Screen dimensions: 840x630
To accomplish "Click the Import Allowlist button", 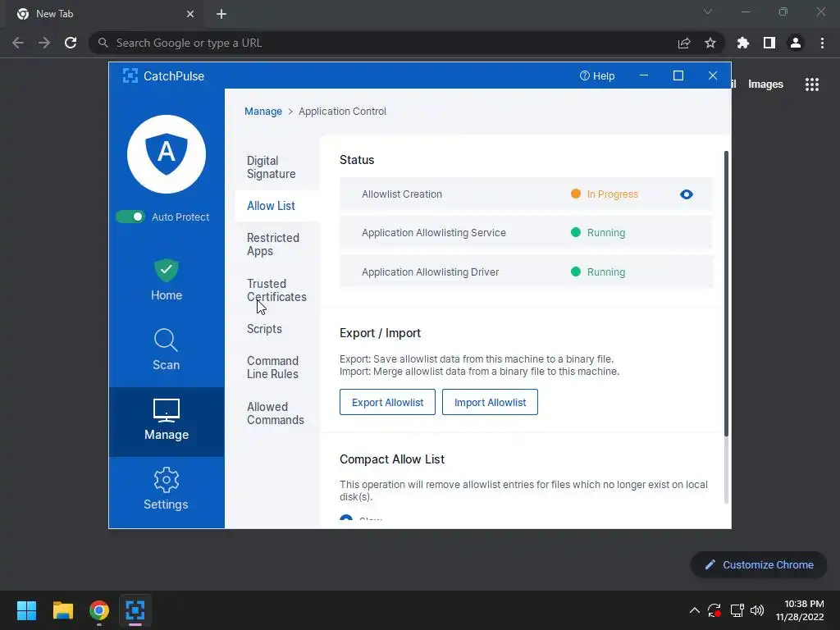I will [x=491, y=402].
